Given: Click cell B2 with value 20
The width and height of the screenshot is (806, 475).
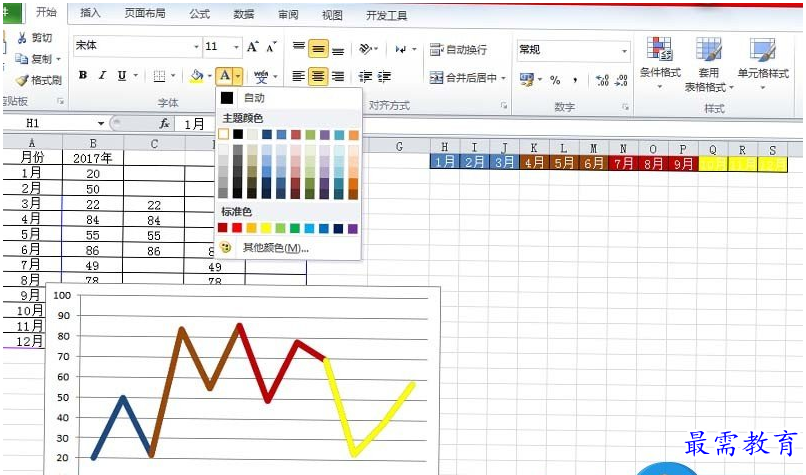Looking at the screenshot, I should [93, 174].
